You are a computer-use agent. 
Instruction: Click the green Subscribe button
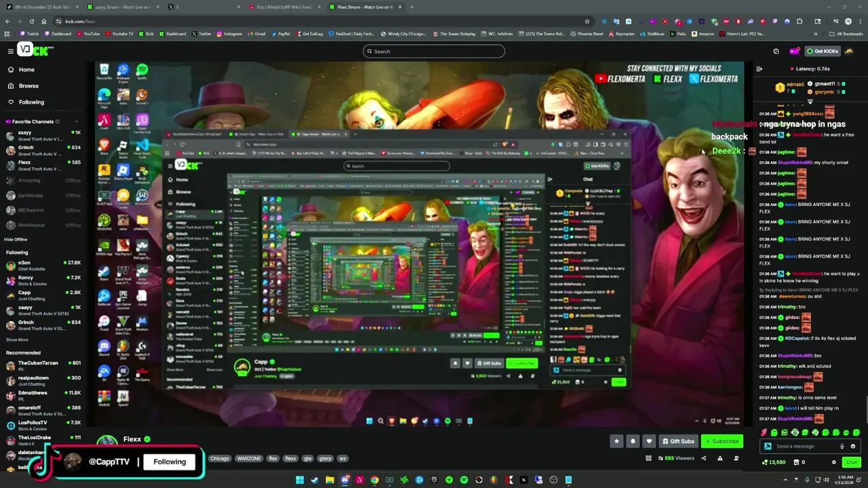[x=722, y=441]
